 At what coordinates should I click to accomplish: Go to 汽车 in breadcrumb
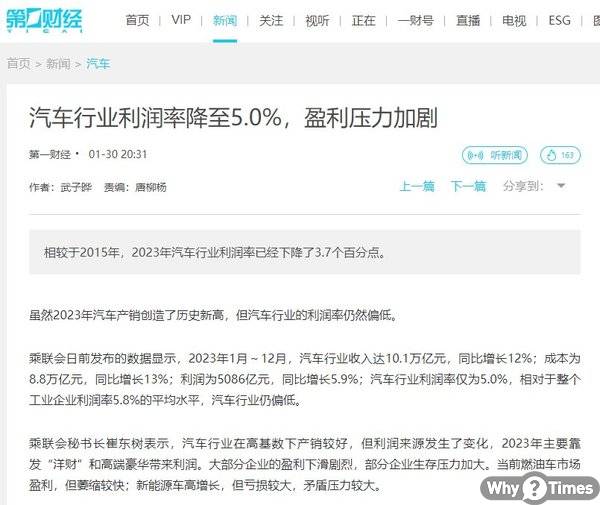click(98, 64)
